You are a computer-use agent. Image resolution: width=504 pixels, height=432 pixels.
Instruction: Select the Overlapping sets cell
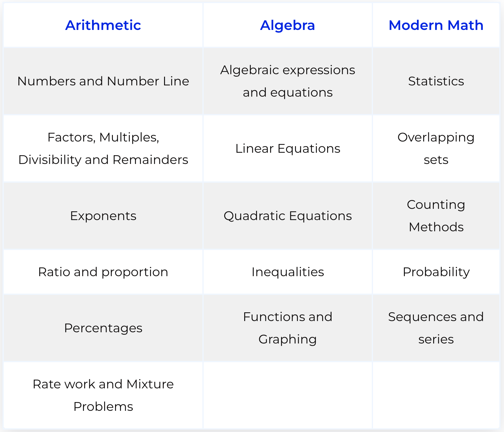(x=436, y=148)
